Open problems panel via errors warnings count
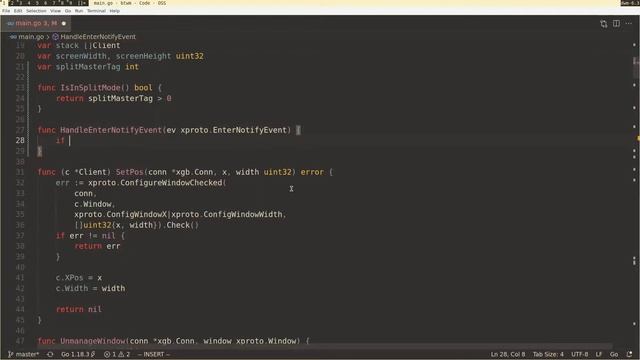640x360 pixels. click(117, 354)
